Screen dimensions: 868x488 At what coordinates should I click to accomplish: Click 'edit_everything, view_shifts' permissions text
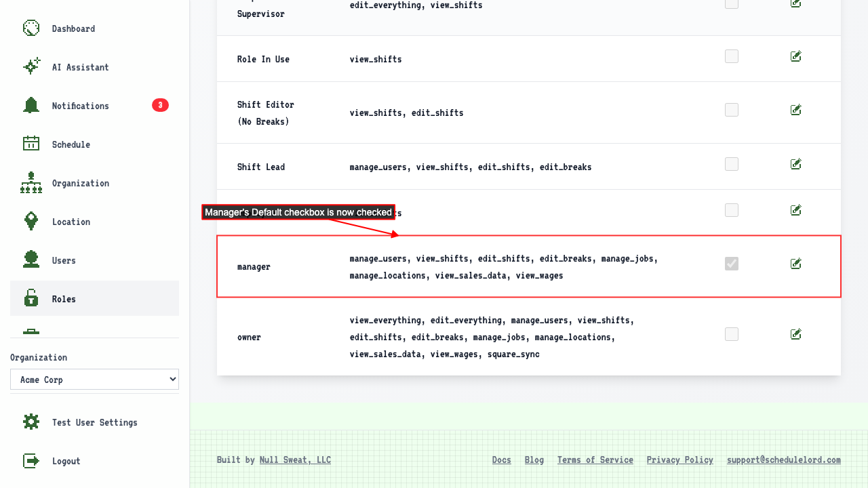click(x=416, y=5)
